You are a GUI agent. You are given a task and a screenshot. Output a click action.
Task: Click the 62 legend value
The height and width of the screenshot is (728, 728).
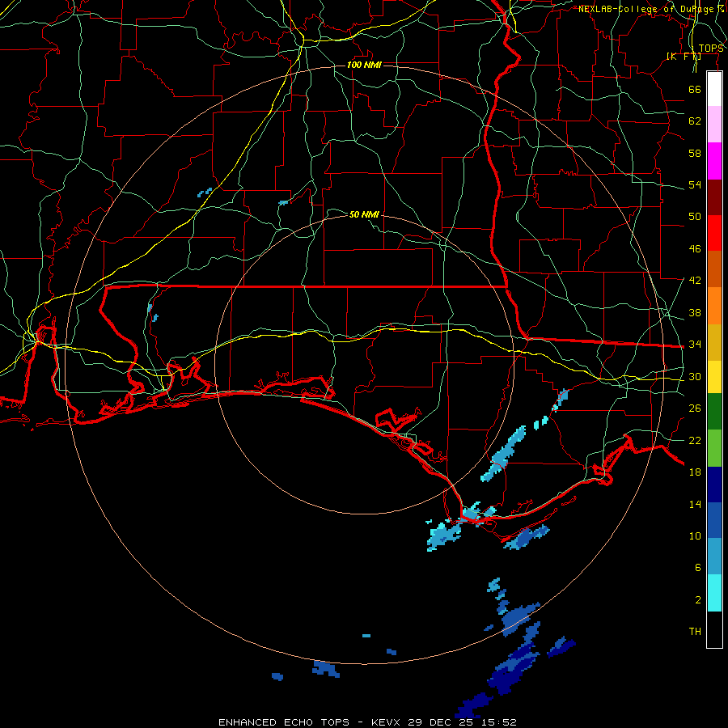[x=695, y=121]
